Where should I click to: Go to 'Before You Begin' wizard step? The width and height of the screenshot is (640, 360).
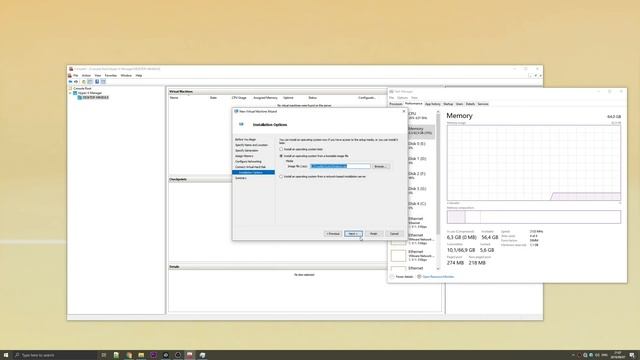point(245,140)
